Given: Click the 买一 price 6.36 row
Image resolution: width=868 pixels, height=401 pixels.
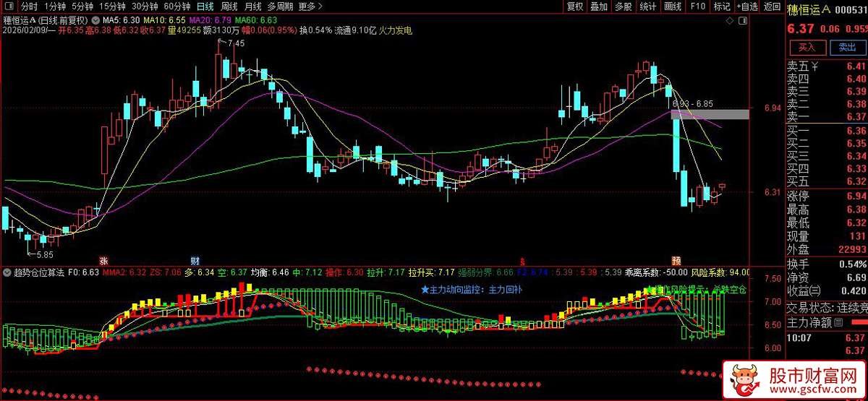Looking at the screenshot, I should [x=826, y=131].
